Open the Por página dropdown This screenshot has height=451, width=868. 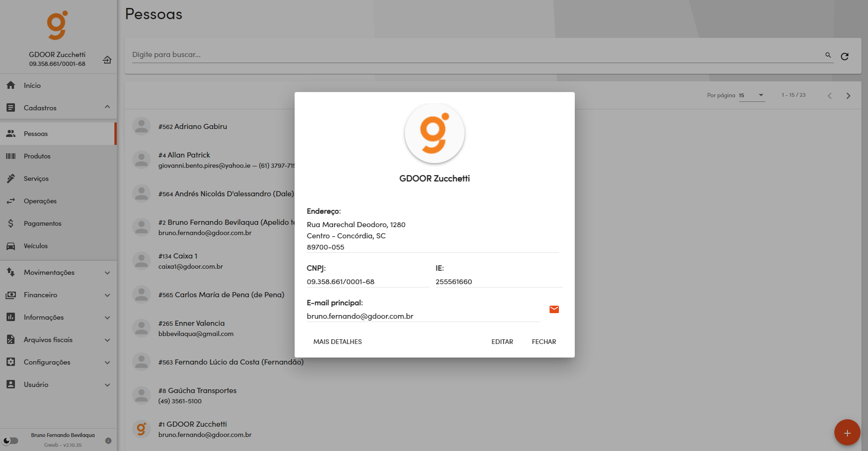coord(752,95)
